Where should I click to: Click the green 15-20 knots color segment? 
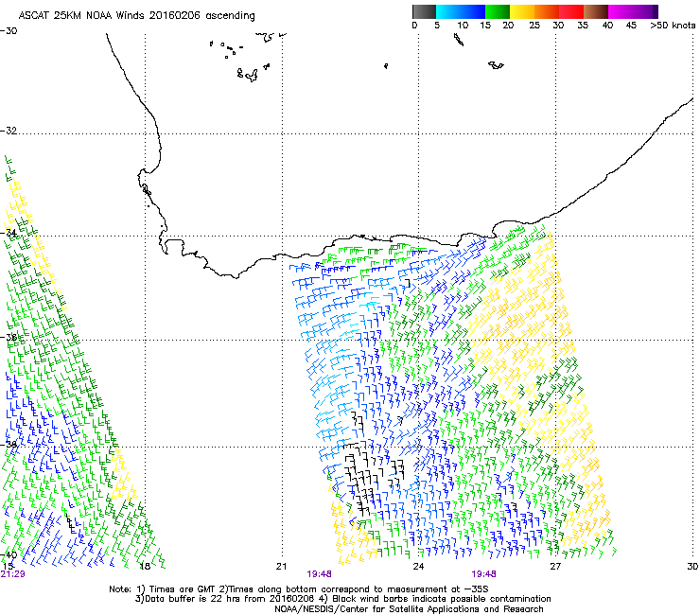click(x=498, y=11)
